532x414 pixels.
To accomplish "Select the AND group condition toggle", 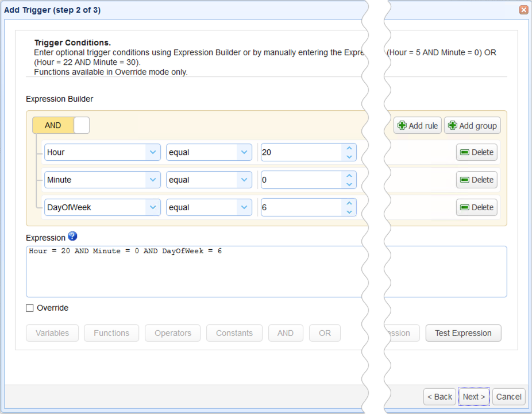I will (x=53, y=125).
